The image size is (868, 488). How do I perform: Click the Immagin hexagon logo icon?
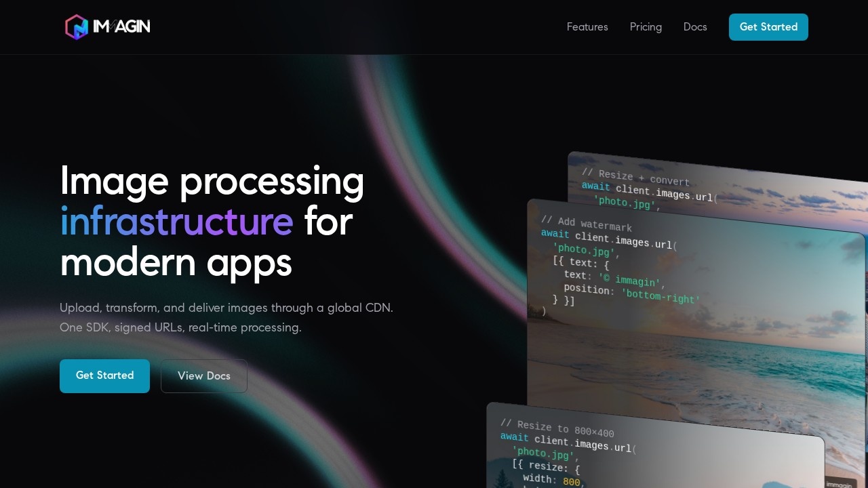click(x=77, y=27)
